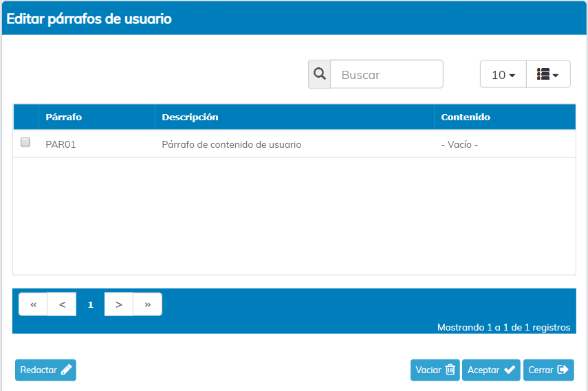This screenshot has height=391, width=588.
Task: Click into the Buscar search field
Action: point(386,74)
